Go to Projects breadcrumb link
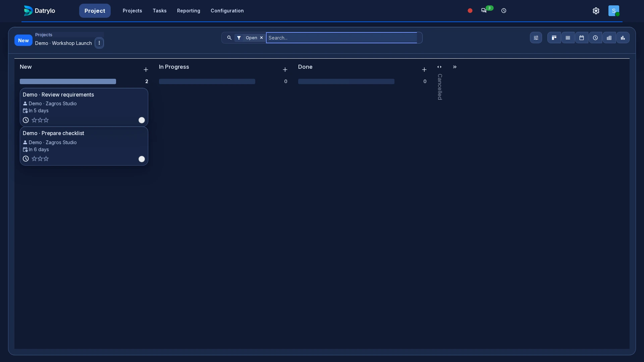 pyautogui.click(x=44, y=35)
